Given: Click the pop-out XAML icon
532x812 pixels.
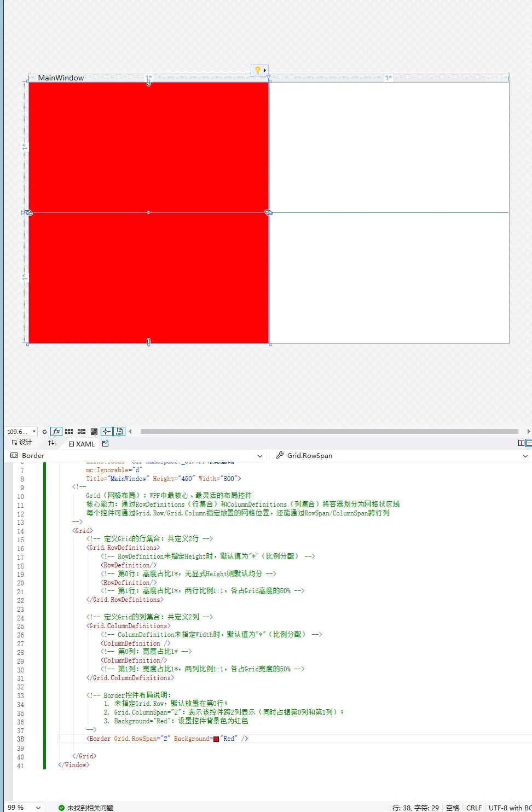Looking at the screenshot, I should (x=106, y=443).
